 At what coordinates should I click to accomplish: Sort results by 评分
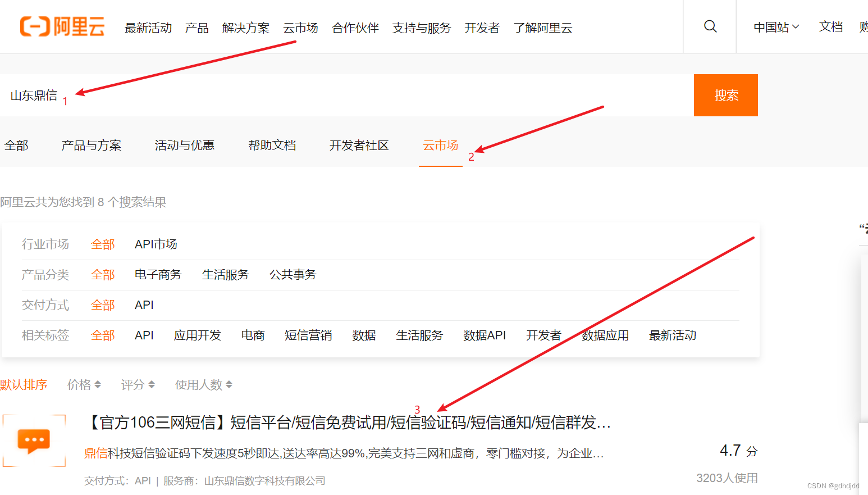(x=138, y=385)
